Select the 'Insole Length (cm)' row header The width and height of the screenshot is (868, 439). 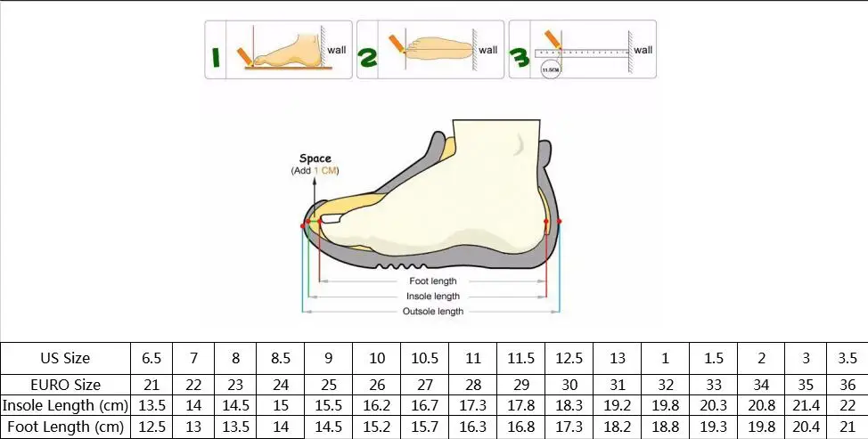click(x=65, y=406)
